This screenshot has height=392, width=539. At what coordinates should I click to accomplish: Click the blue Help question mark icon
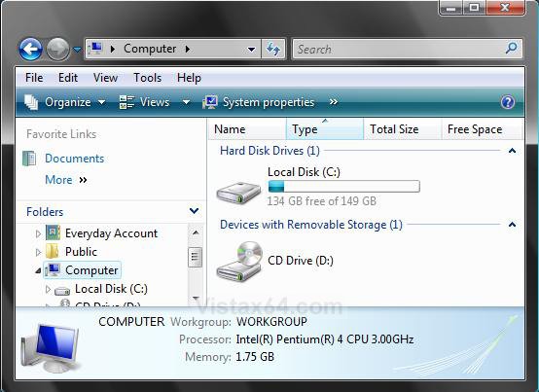(508, 102)
